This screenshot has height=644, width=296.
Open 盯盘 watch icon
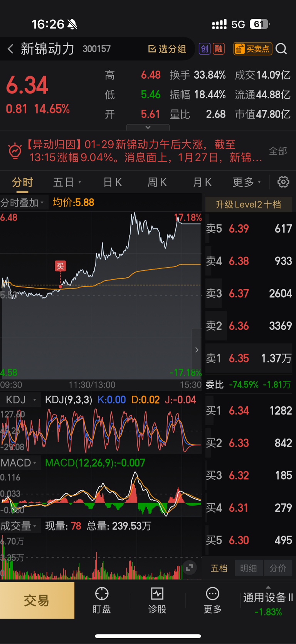point(102,600)
